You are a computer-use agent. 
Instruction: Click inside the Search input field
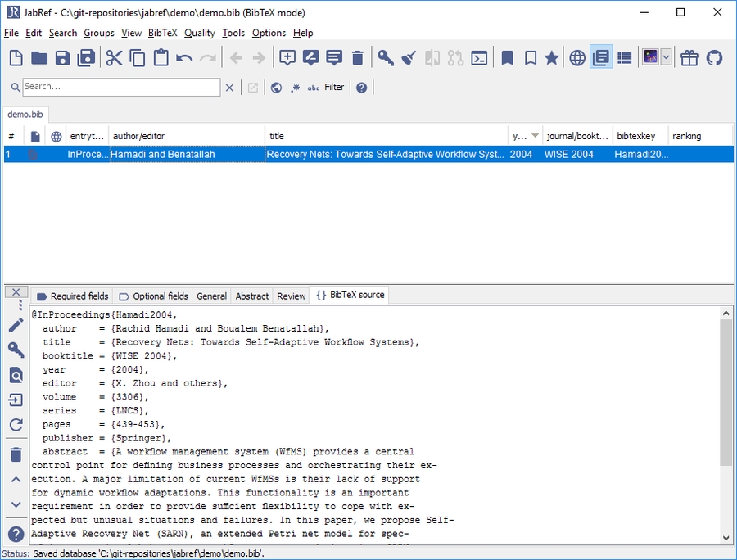point(121,87)
